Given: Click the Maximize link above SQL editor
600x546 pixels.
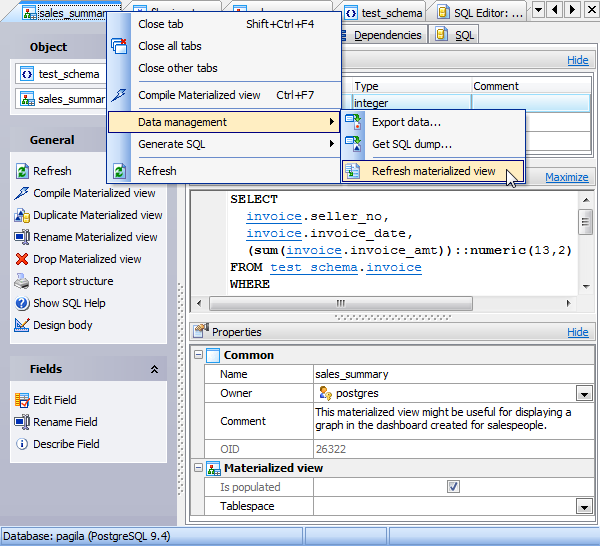Looking at the screenshot, I should [x=566, y=177].
